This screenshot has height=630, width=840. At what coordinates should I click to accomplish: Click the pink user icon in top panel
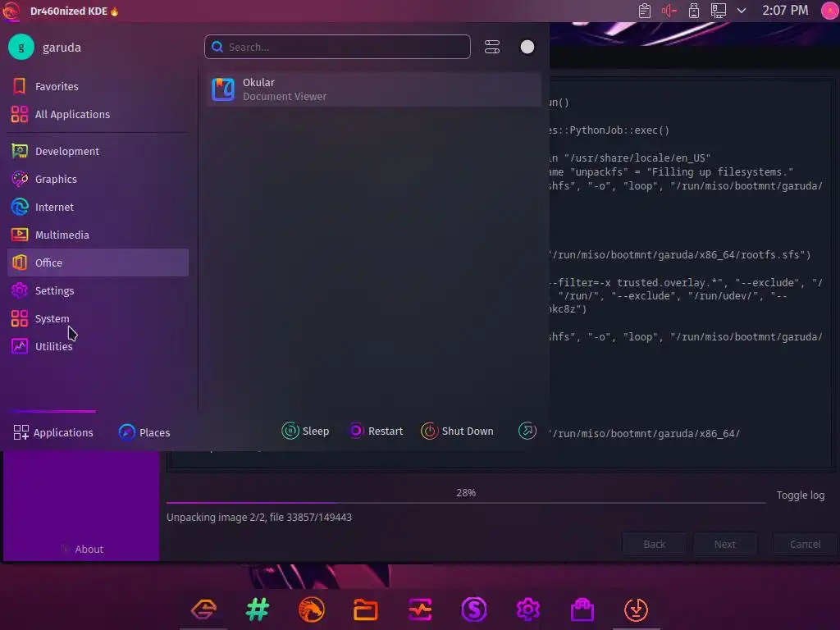(x=830, y=11)
